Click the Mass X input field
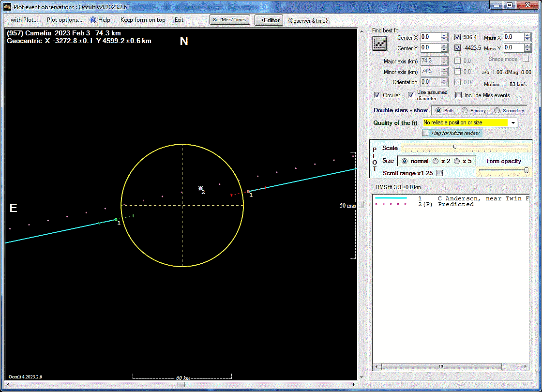This screenshot has height=392, width=542. pyautogui.click(x=513, y=37)
